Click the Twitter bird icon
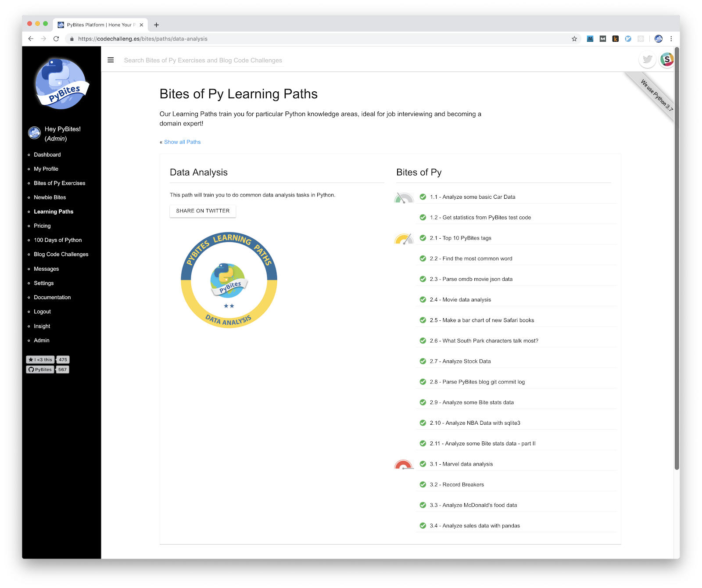The height and width of the screenshot is (588, 702). click(647, 59)
